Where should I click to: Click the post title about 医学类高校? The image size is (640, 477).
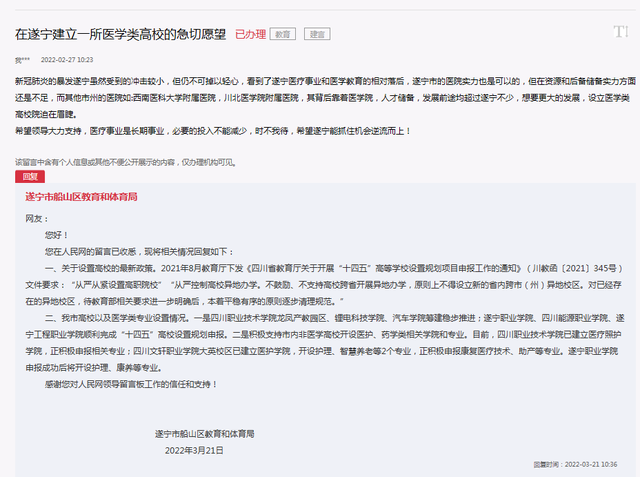(120, 33)
